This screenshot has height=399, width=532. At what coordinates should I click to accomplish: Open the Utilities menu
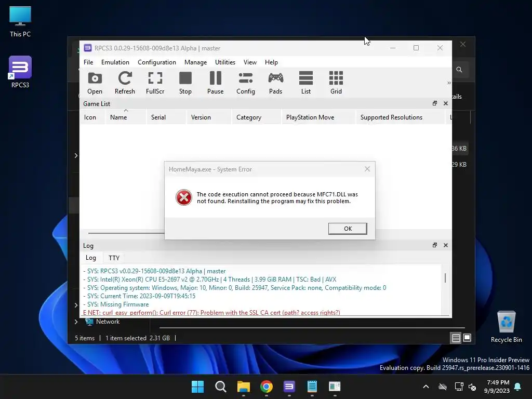pos(225,62)
